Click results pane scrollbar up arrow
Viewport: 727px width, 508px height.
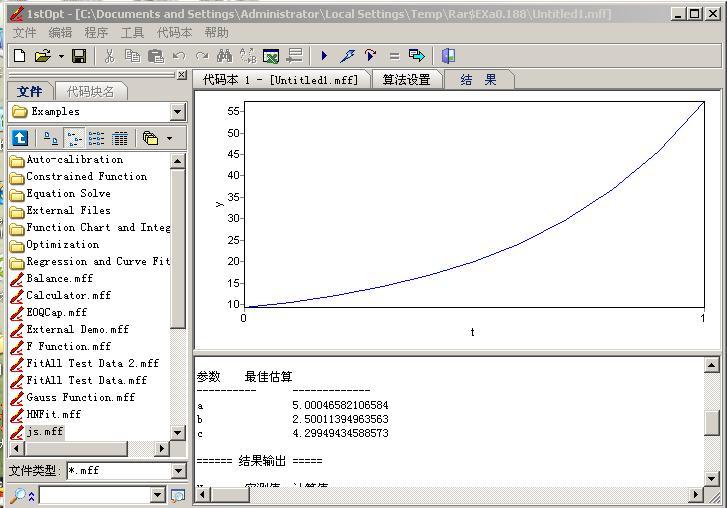[x=711, y=365]
